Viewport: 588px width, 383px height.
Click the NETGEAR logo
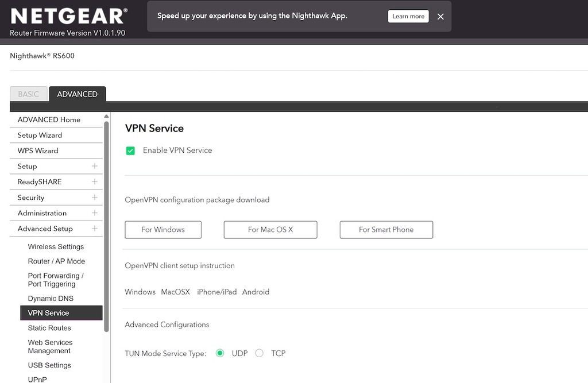[69, 16]
